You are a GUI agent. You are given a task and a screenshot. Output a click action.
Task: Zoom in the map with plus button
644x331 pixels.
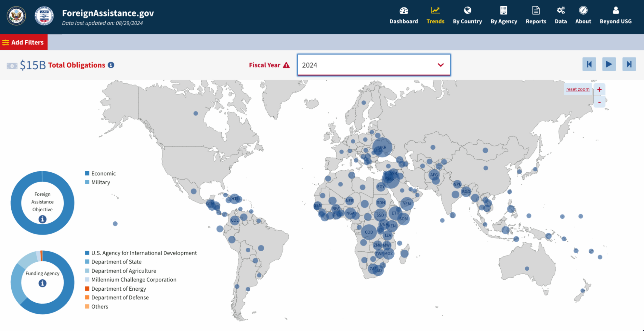(599, 89)
